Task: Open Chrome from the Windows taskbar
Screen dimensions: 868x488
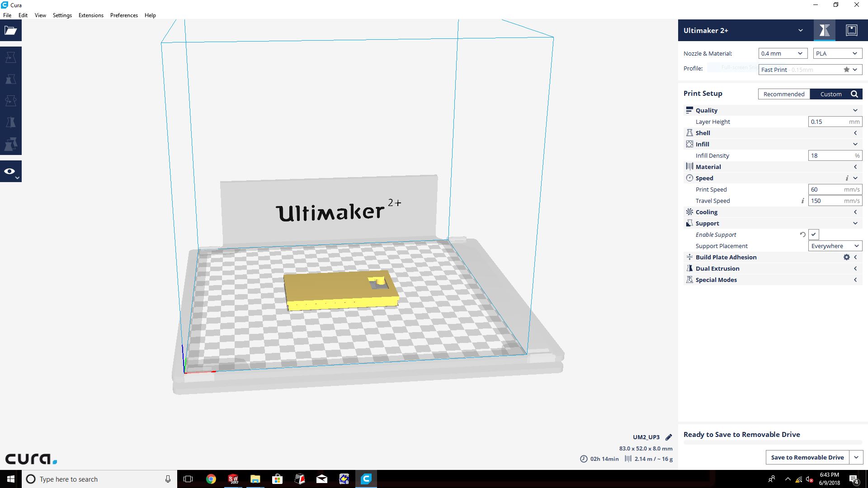Action: point(211,479)
